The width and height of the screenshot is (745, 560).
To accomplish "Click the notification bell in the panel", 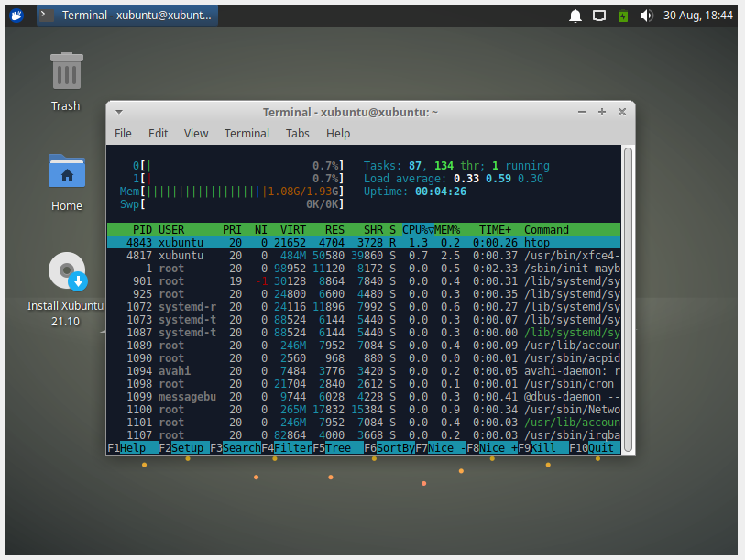I will (x=575, y=15).
